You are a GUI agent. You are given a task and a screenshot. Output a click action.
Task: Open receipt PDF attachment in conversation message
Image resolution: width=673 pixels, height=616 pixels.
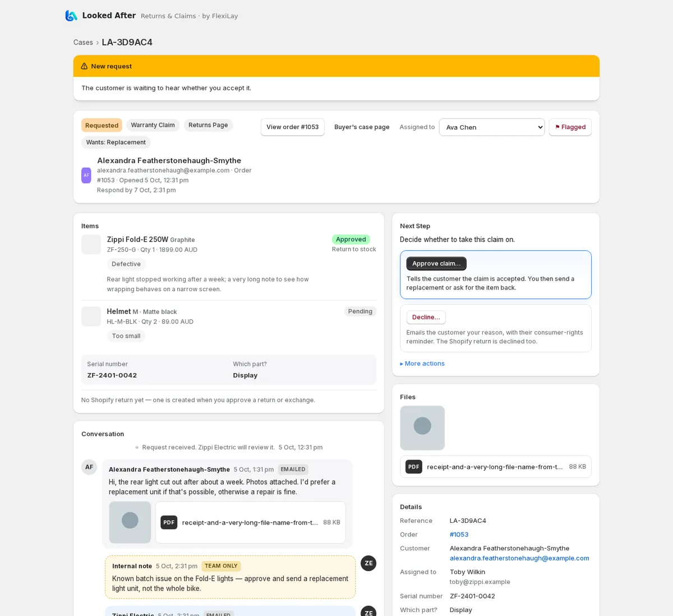pos(251,522)
